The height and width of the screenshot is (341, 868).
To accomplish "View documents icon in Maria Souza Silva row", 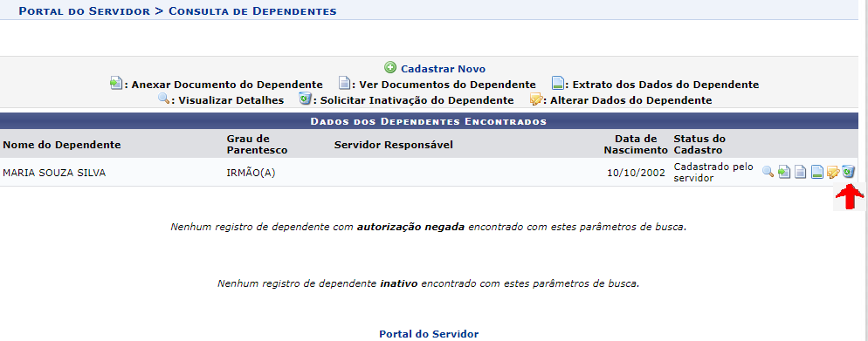I will coord(800,172).
